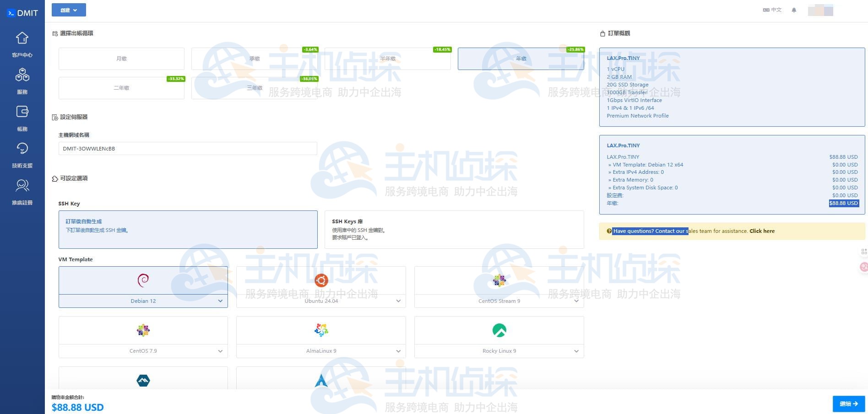Select the Ubuntu logo template
The image size is (868, 414).
(321, 280)
